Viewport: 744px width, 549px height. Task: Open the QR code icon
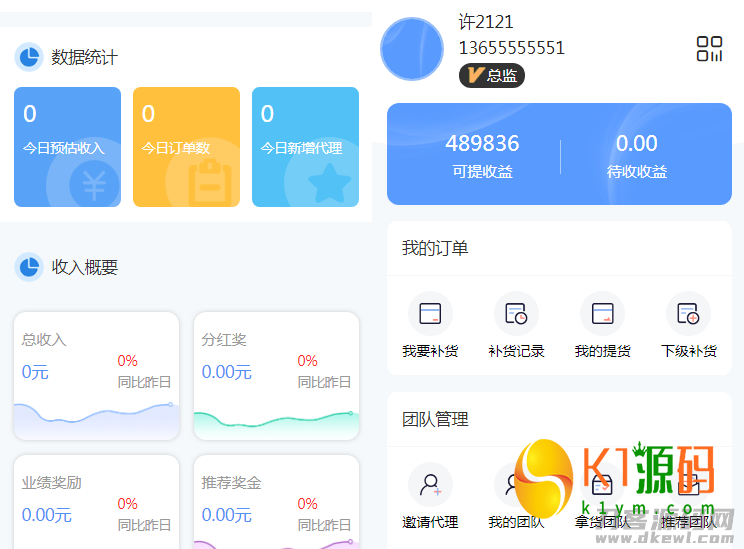point(709,49)
